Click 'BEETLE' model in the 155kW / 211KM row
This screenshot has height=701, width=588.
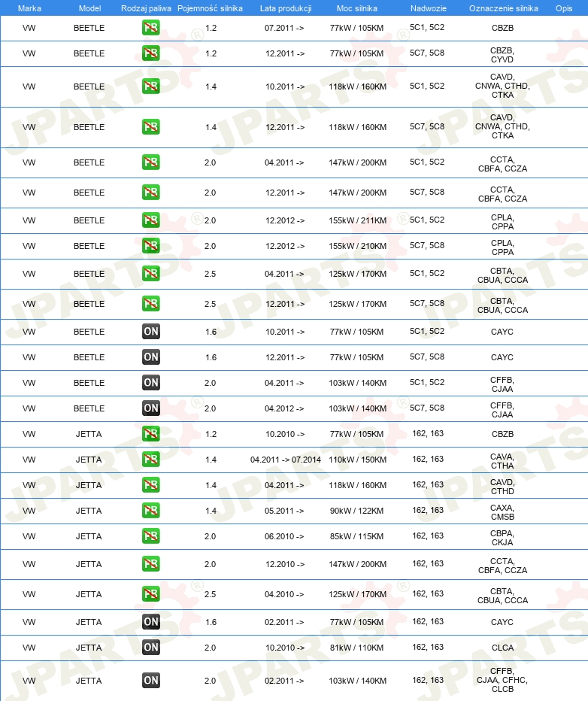pos(89,220)
